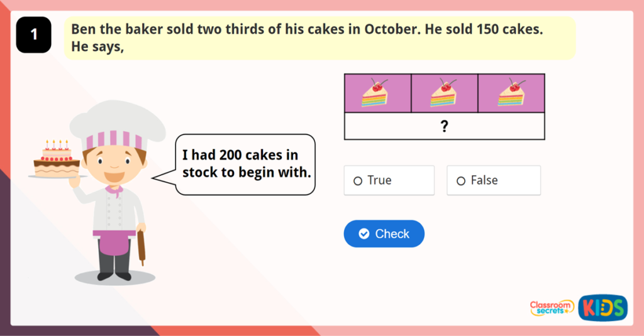Click the question mark bar model cell

coord(444,126)
